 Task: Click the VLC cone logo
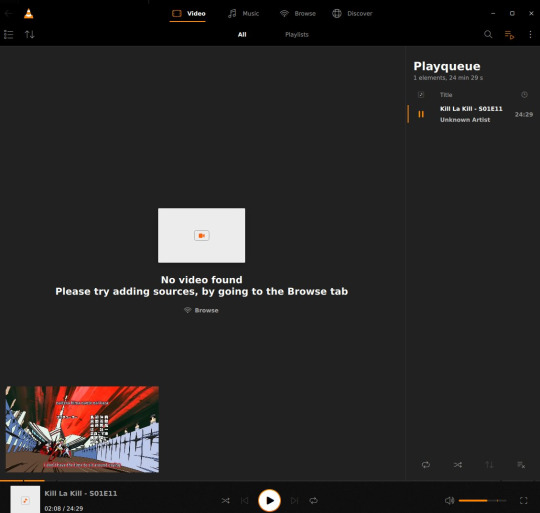[29, 13]
